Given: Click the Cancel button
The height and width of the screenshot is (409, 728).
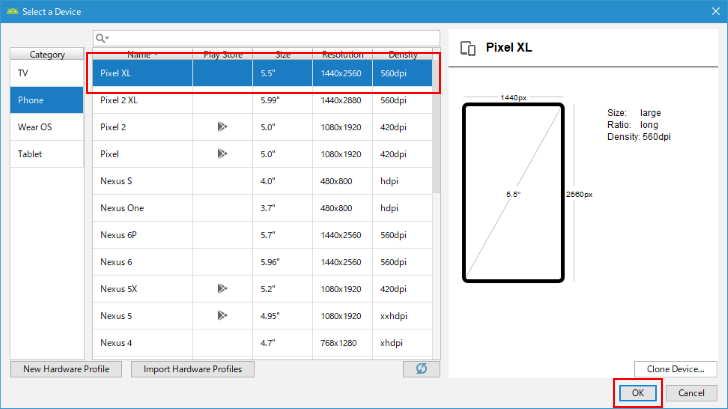Looking at the screenshot, I should [x=691, y=393].
